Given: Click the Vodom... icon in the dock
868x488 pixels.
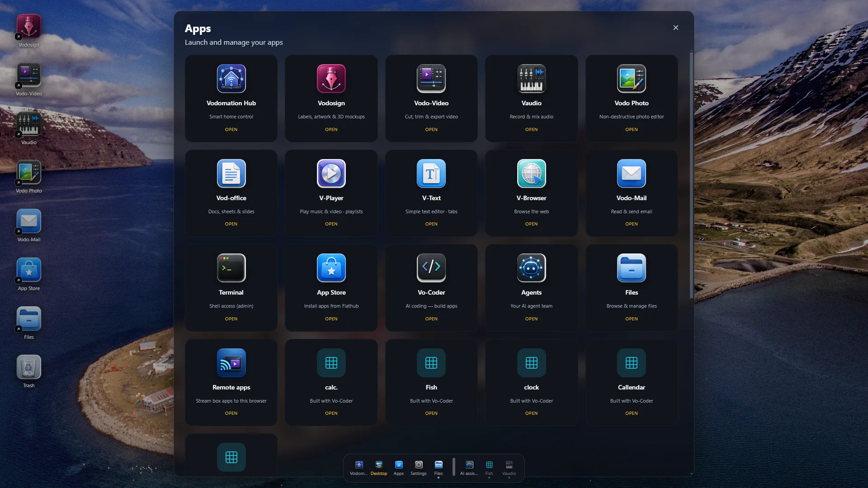Looking at the screenshot, I should pyautogui.click(x=359, y=468).
